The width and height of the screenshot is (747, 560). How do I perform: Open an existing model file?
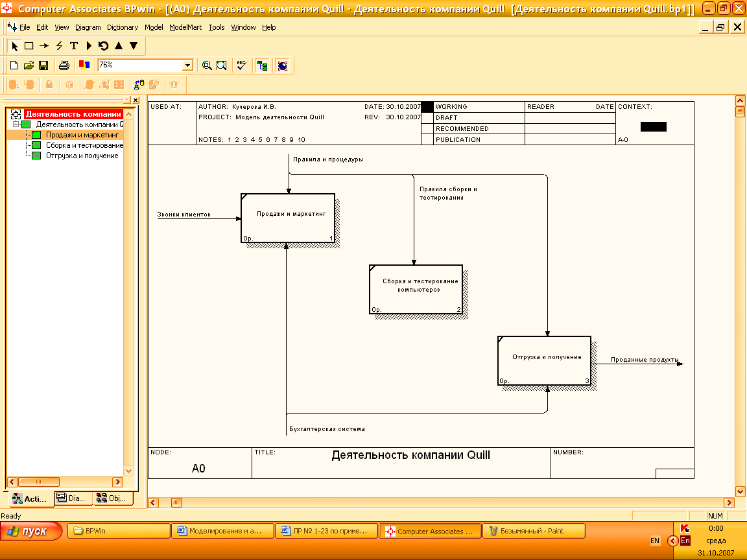29,65
